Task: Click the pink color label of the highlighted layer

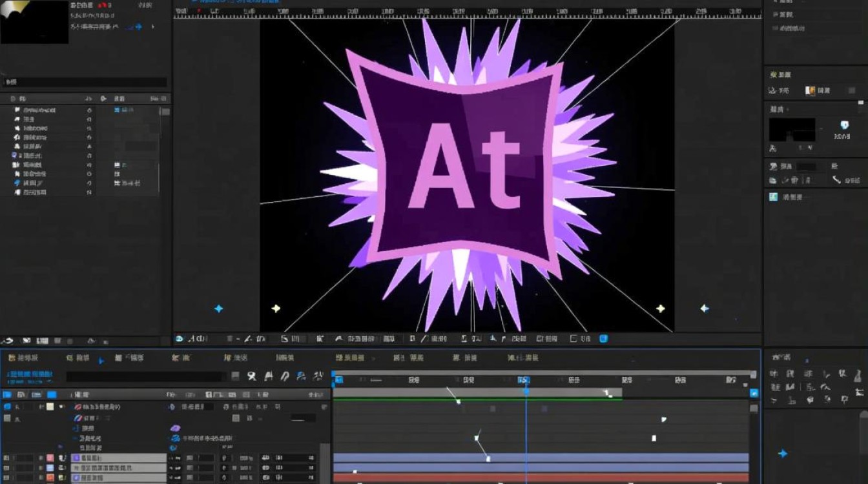Action: click(x=50, y=458)
